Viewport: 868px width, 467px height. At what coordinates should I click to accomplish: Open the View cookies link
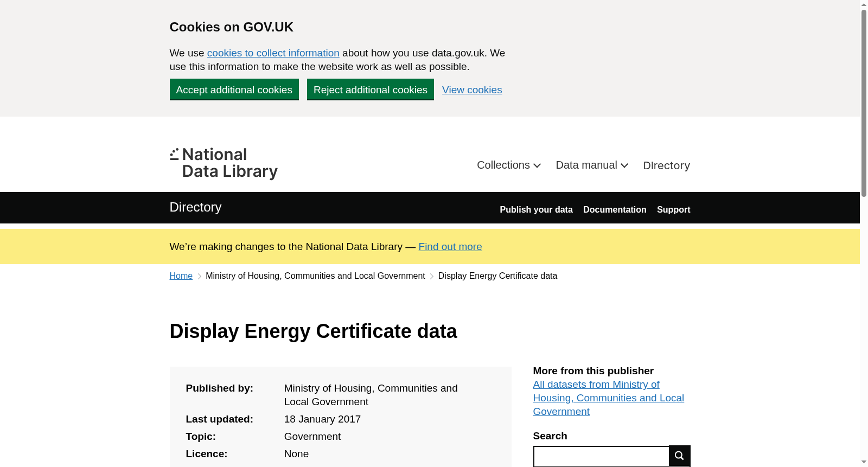[x=472, y=90]
